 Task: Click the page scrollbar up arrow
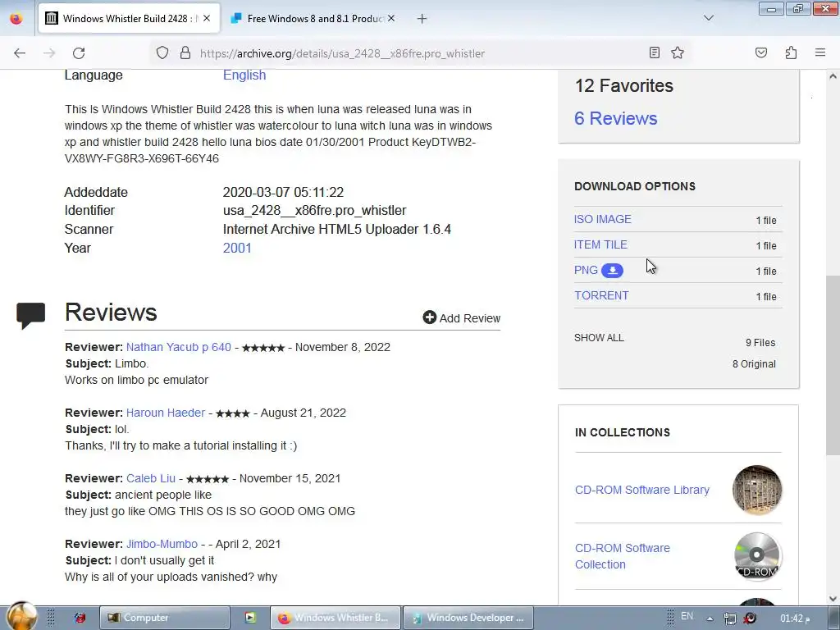833,76
